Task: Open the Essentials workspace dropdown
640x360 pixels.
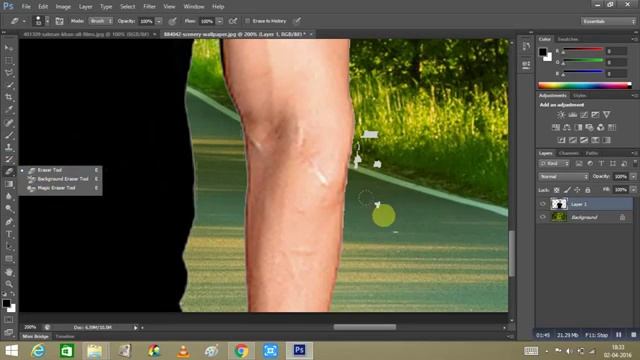Action: click(608, 21)
